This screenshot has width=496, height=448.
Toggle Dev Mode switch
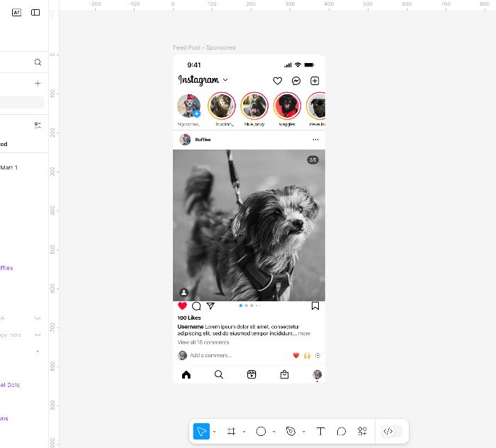coord(392,431)
